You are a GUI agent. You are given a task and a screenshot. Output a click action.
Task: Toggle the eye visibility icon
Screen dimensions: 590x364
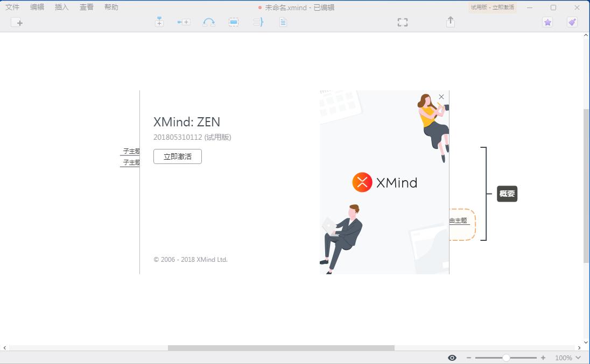[x=452, y=358]
